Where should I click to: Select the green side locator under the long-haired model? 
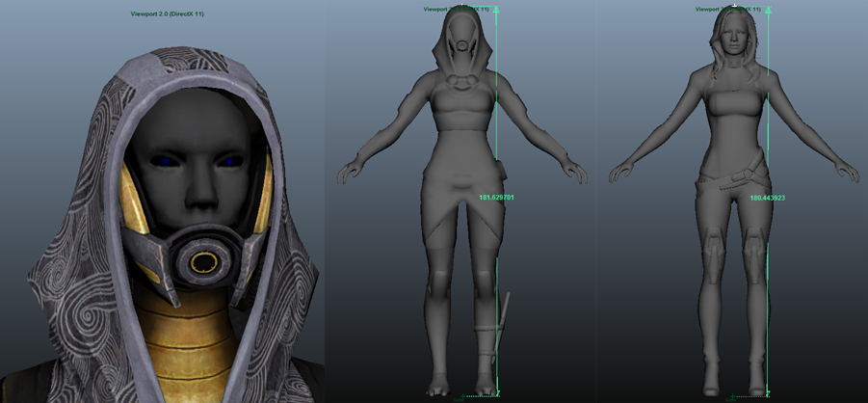coord(733,396)
